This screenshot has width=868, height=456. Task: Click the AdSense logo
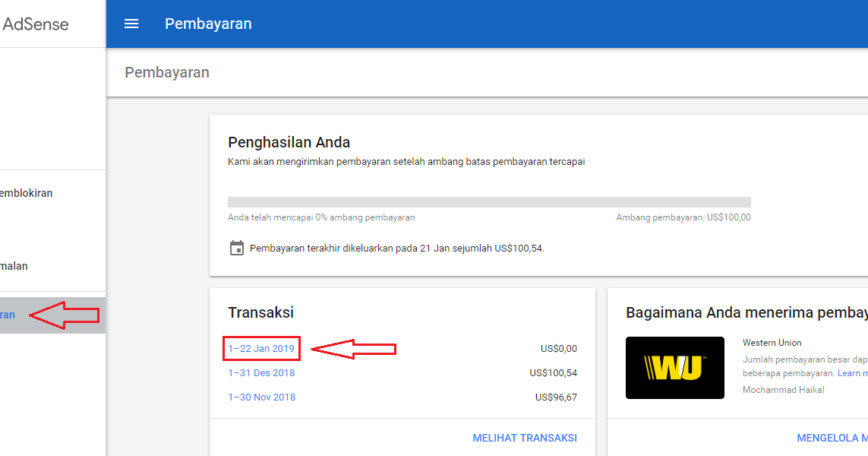[35, 24]
